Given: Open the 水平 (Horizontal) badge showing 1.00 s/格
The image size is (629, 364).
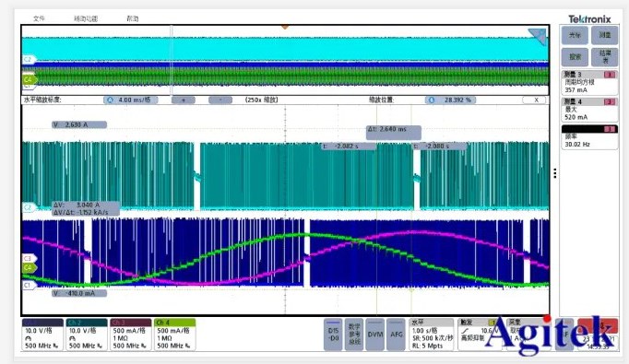Looking at the screenshot, I should [432, 335].
